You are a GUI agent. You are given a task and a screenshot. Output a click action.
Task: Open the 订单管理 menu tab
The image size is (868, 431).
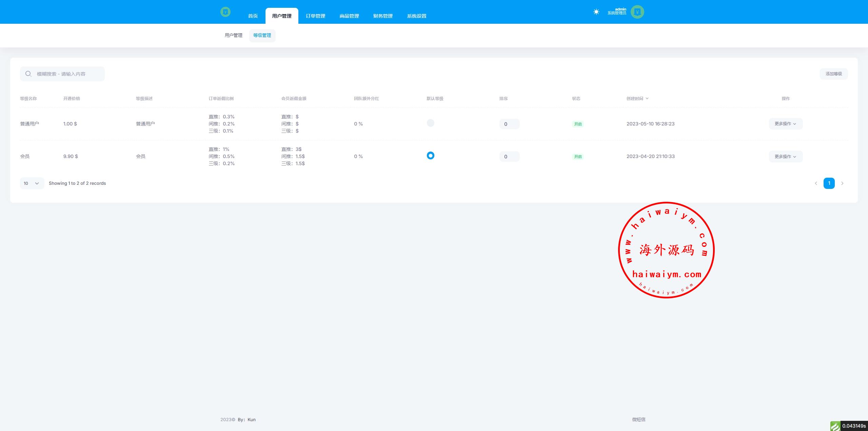[315, 16]
